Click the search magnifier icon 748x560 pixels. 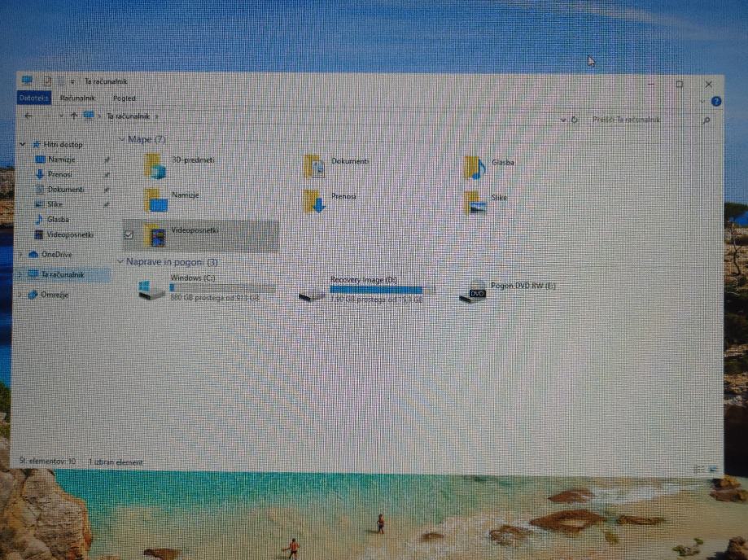[706, 120]
